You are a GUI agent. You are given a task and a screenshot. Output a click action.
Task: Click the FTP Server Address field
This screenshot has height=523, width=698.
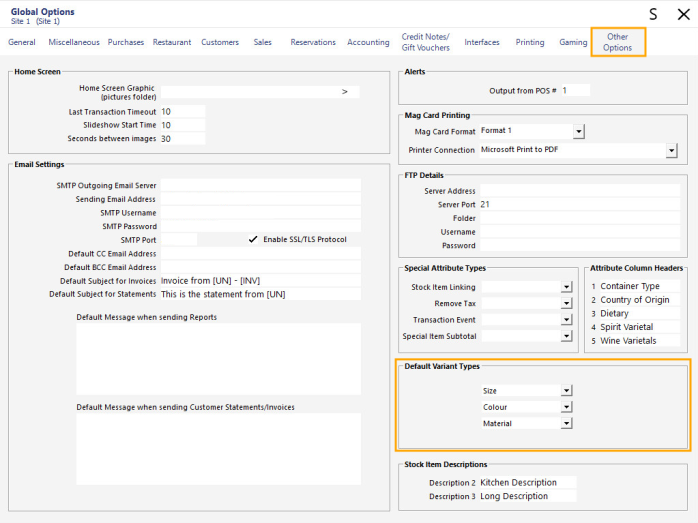[580, 191]
